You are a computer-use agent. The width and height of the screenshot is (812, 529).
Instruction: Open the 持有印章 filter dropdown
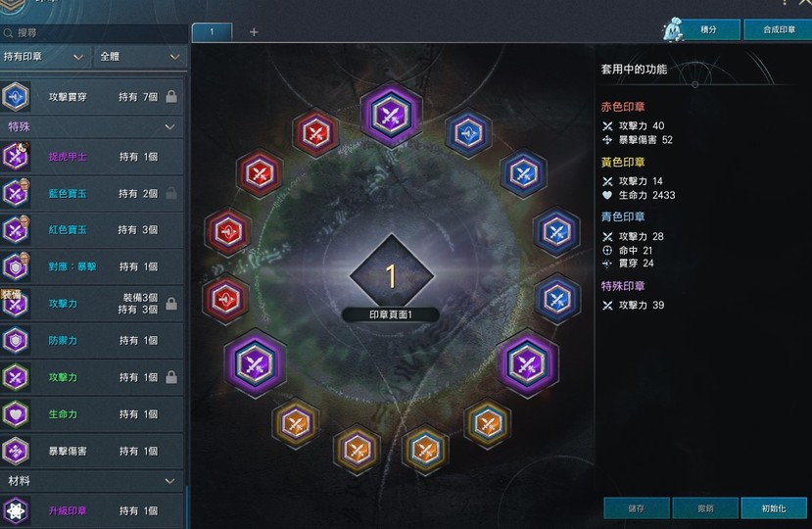pyautogui.click(x=44, y=57)
